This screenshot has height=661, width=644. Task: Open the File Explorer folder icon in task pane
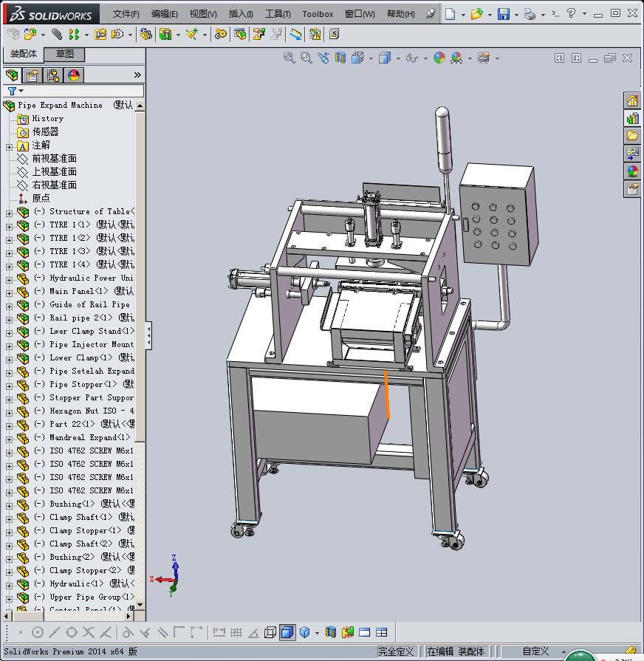(633, 136)
